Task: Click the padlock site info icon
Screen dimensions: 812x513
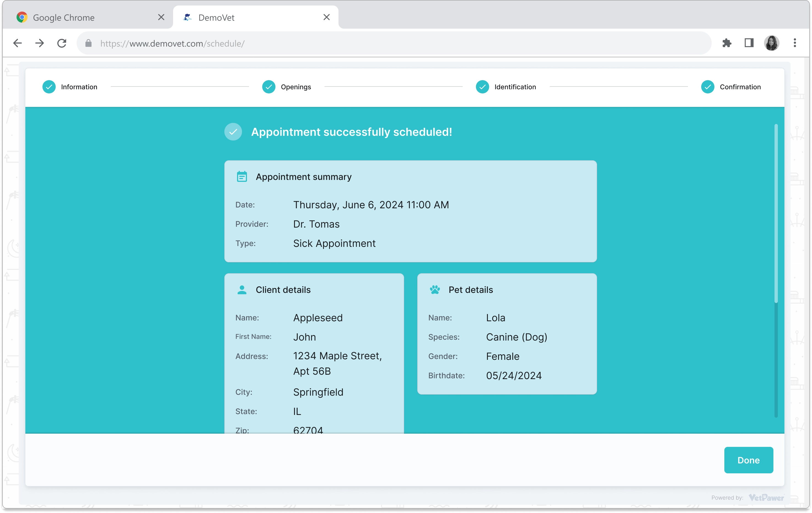Action: coord(88,43)
